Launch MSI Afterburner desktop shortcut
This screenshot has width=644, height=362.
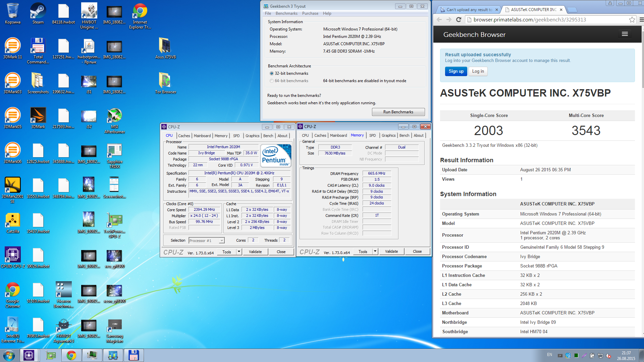click(x=114, y=120)
